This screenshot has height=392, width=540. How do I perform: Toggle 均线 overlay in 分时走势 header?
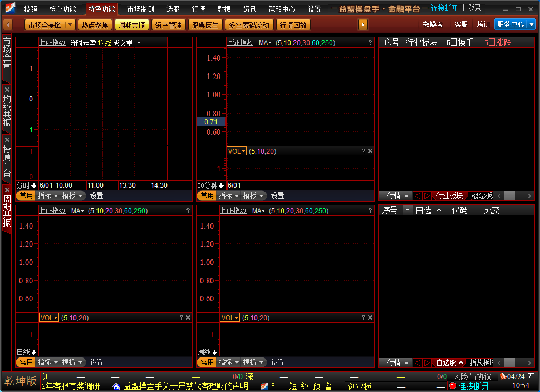104,43
